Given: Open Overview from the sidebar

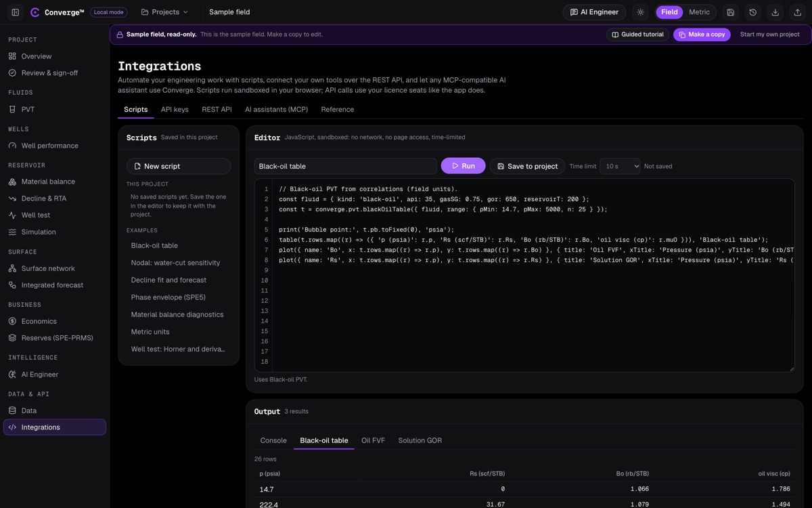Looking at the screenshot, I should [x=55, y=56].
